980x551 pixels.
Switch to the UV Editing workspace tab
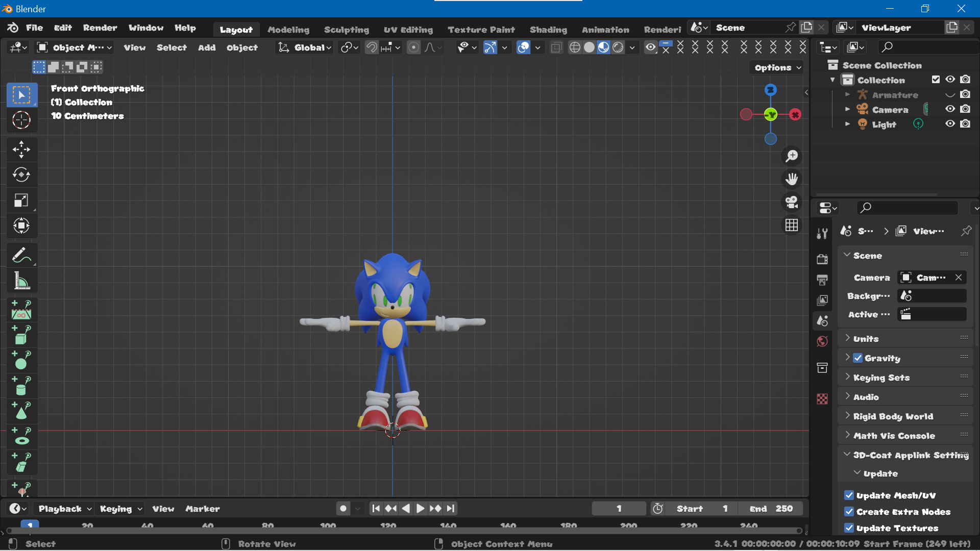pyautogui.click(x=408, y=29)
